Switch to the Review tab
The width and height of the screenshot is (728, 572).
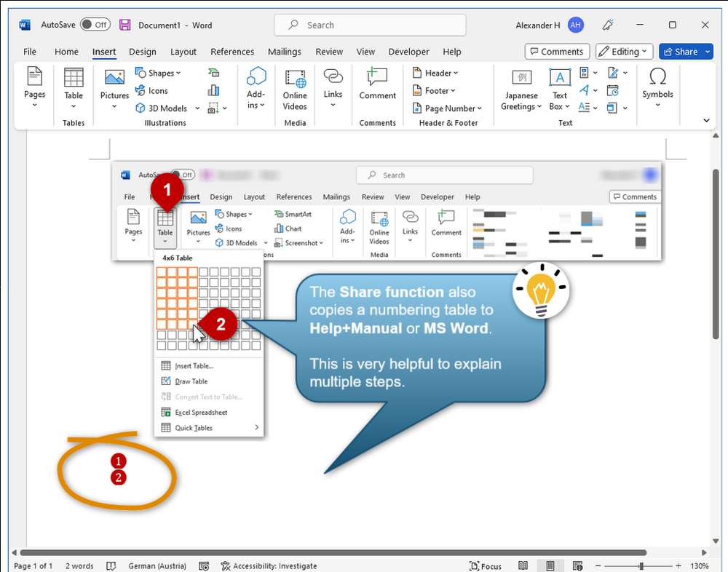point(329,52)
